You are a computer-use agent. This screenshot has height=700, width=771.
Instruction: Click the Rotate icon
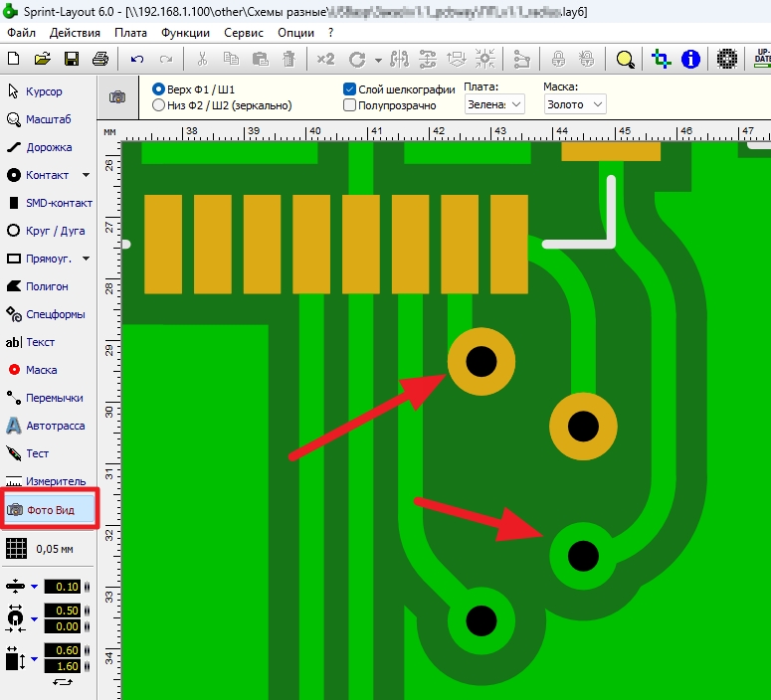pyautogui.click(x=357, y=60)
